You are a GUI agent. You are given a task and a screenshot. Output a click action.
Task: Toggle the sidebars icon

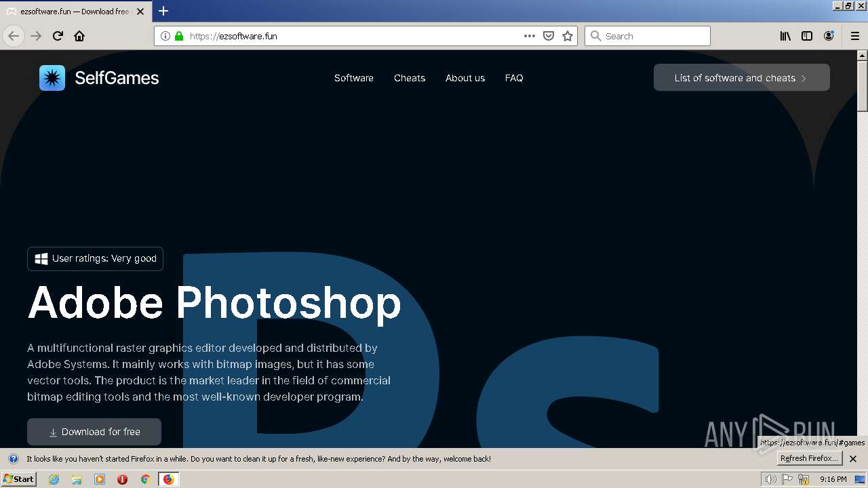807,36
